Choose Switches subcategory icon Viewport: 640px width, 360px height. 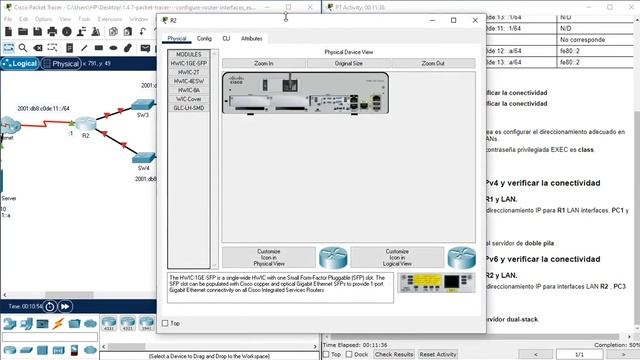pyautogui.click(x=26, y=350)
